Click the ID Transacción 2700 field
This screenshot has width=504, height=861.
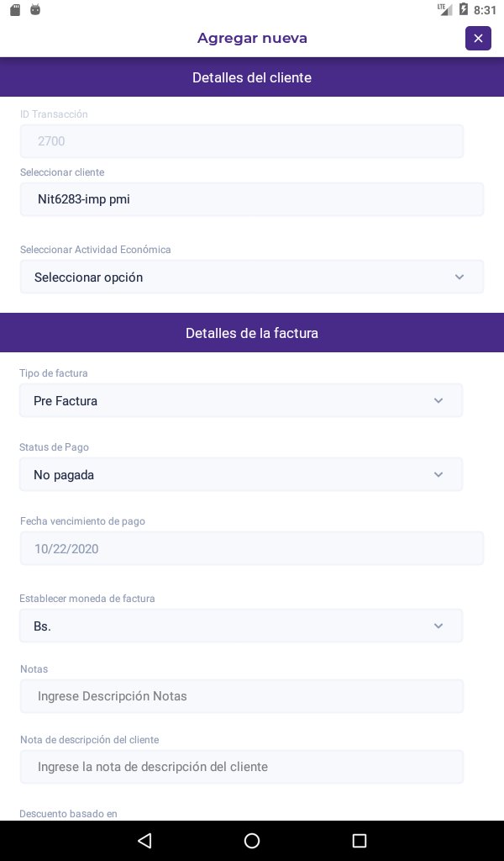(x=242, y=141)
